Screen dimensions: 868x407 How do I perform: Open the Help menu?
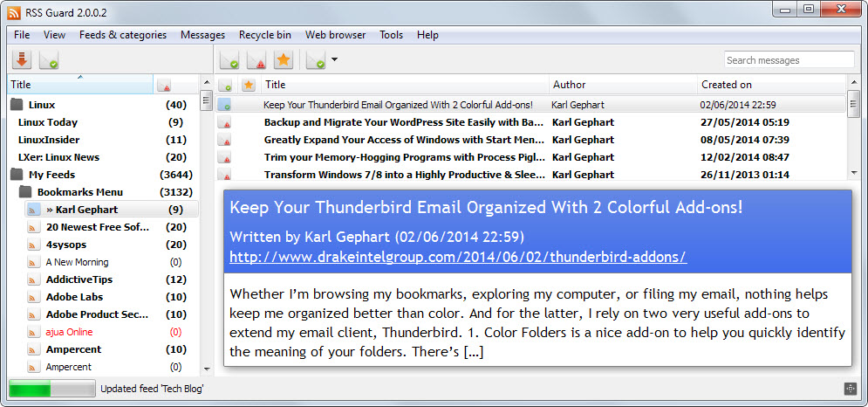(428, 35)
